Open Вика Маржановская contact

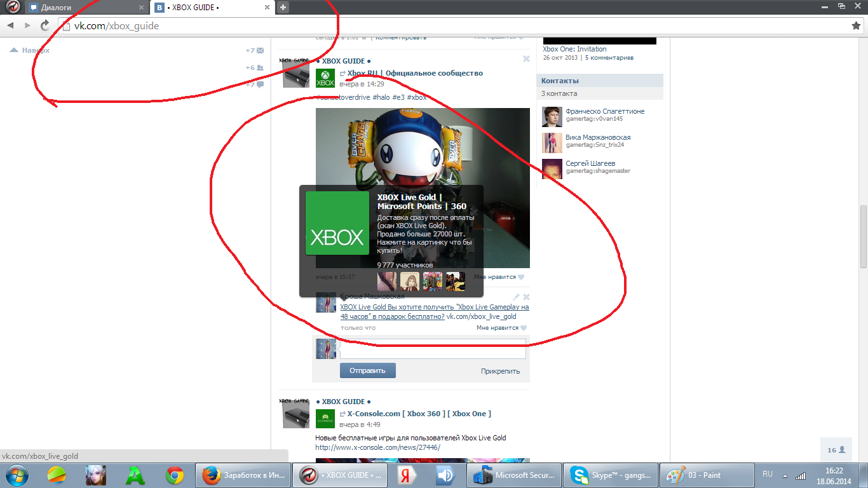[598, 137]
